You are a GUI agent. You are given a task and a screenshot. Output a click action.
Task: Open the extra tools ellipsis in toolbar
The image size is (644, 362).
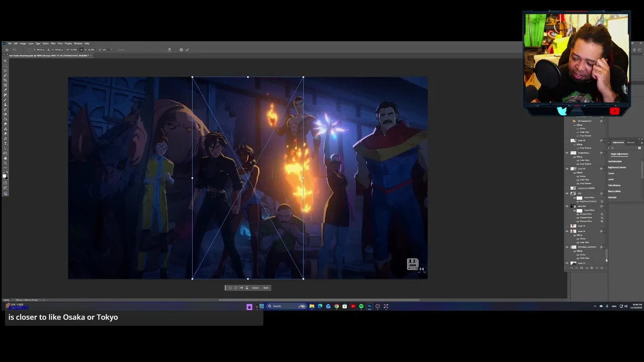5,168
